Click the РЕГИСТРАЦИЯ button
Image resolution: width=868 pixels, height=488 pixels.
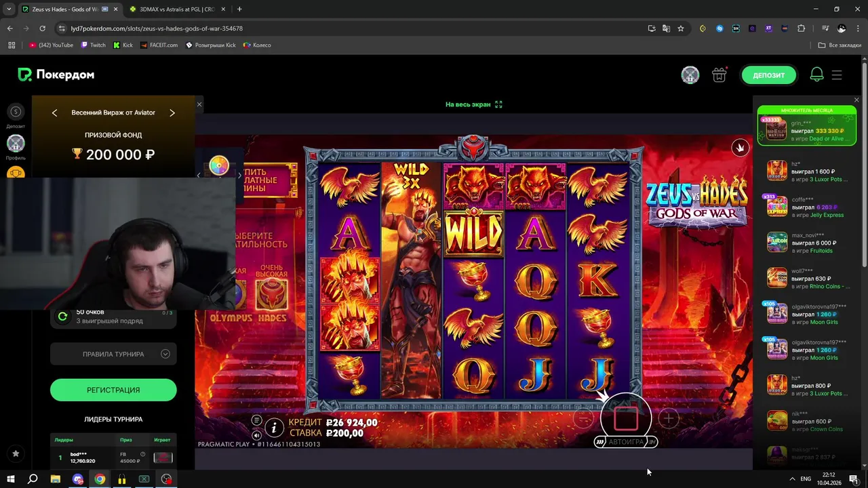pyautogui.click(x=113, y=390)
